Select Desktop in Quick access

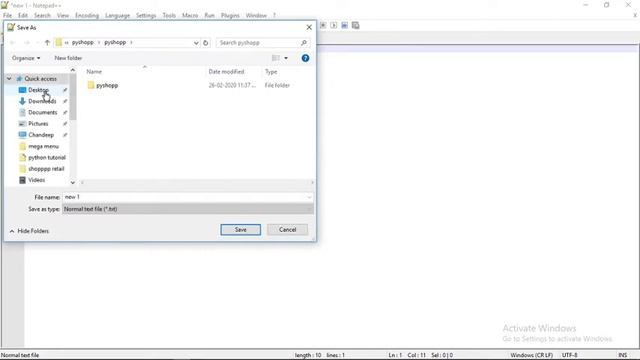coord(39,90)
